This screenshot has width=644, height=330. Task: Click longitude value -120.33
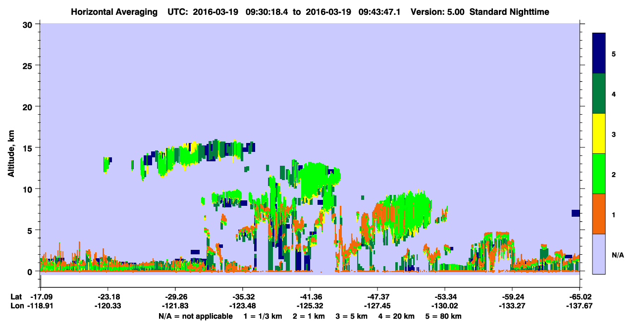click(x=107, y=306)
